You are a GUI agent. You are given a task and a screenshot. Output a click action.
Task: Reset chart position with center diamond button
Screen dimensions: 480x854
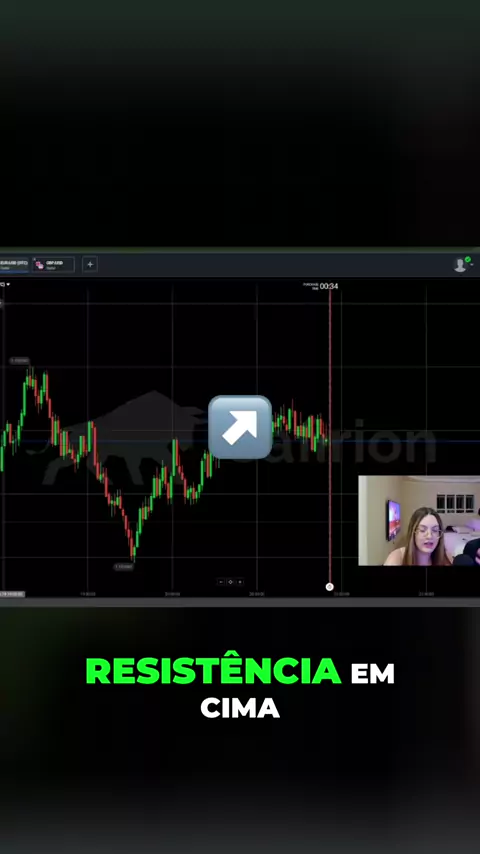coord(230,582)
